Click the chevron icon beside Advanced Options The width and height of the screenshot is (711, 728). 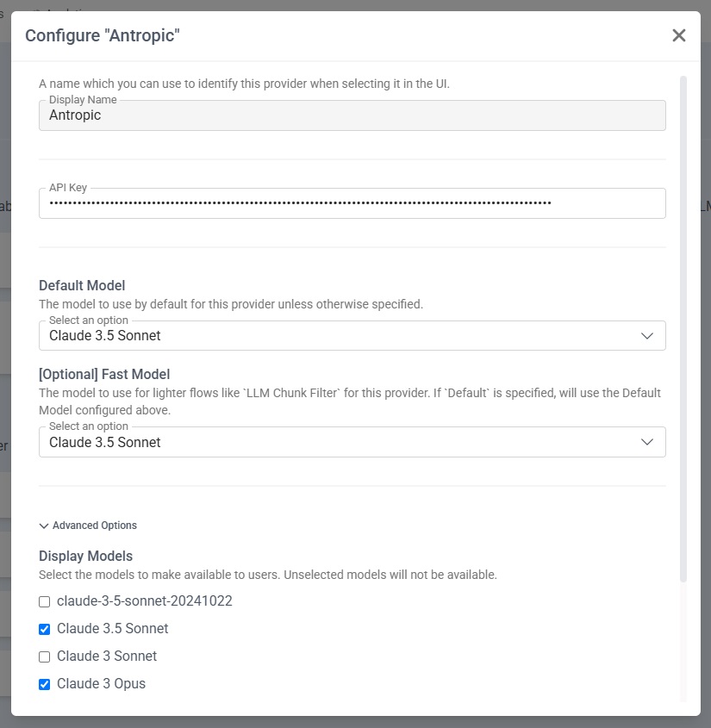(x=44, y=526)
